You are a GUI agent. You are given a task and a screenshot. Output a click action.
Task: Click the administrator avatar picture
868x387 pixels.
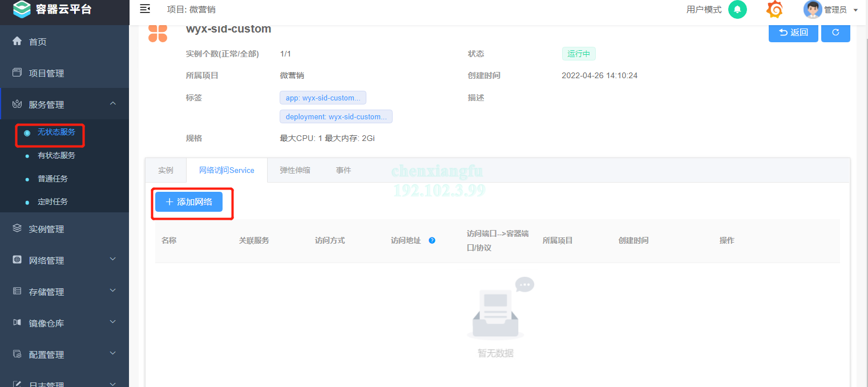click(813, 9)
